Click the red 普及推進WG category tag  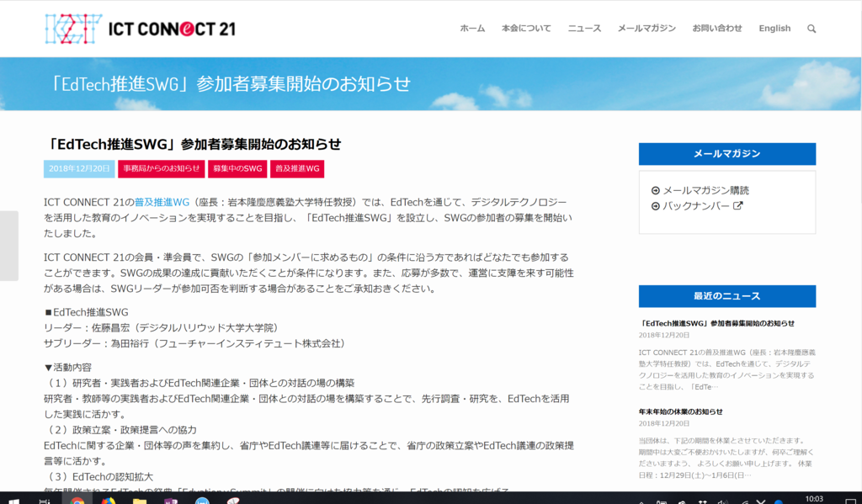(x=297, y=169)
